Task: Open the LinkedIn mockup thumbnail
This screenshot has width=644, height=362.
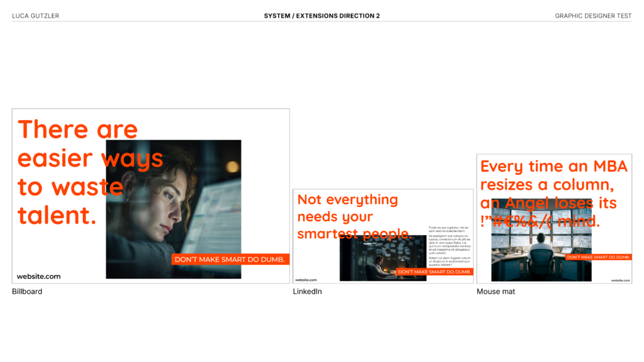Action: [x=383, y=237]
